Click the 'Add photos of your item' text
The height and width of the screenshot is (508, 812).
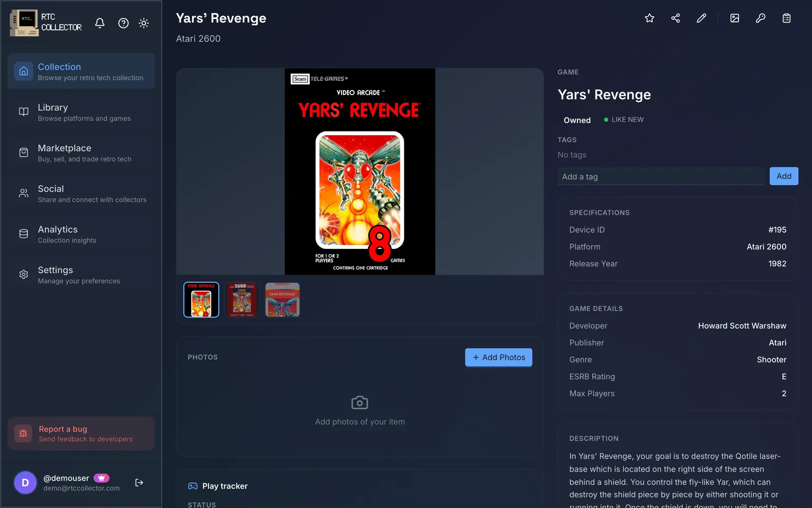pos(360,422)
